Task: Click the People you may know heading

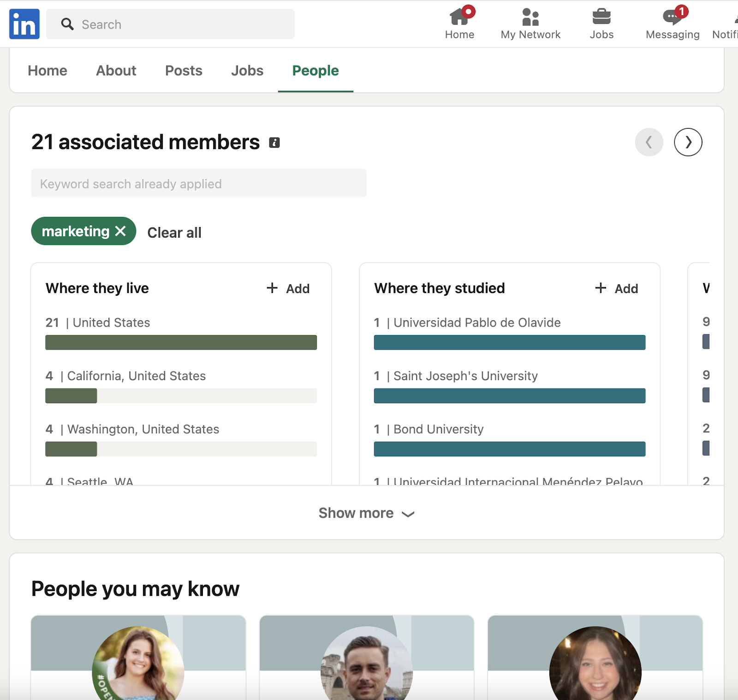Action: 135,589
